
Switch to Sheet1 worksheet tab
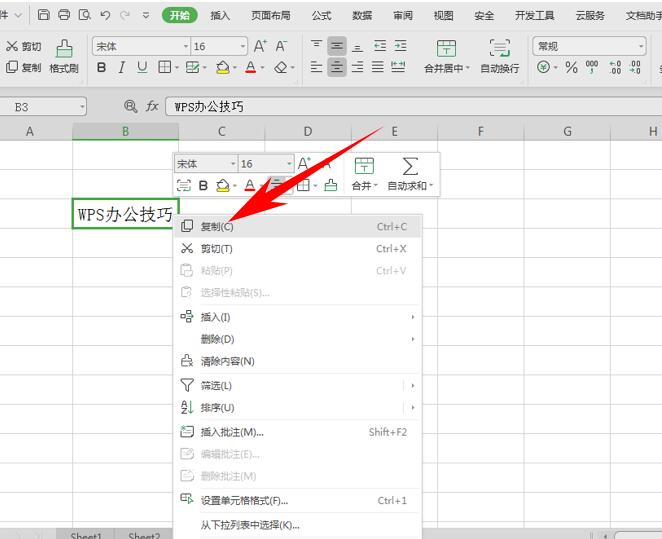pyautogui.click(x=86, y=535)
